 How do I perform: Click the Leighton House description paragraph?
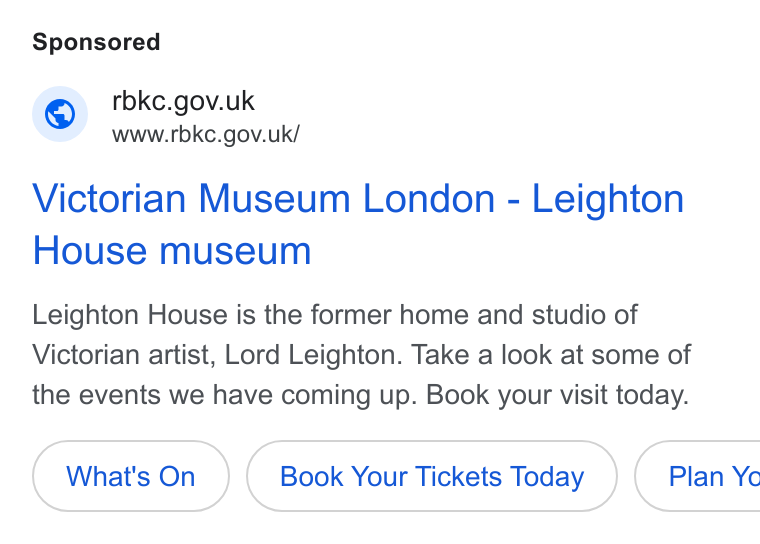361,354
